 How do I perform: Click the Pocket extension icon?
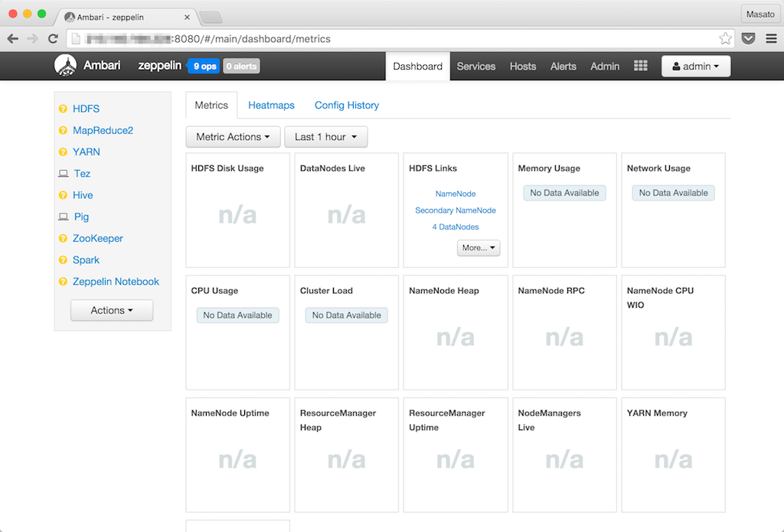coord(748,38)
